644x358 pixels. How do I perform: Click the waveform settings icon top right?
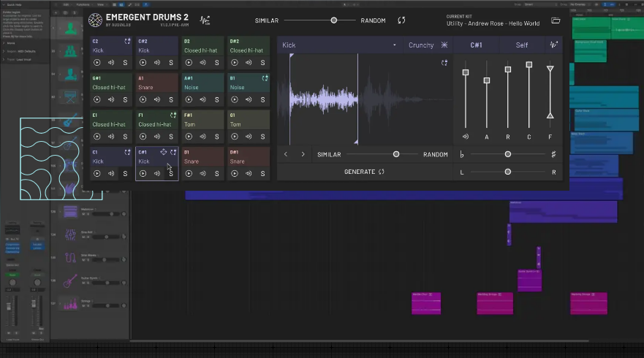coord(554,45)
